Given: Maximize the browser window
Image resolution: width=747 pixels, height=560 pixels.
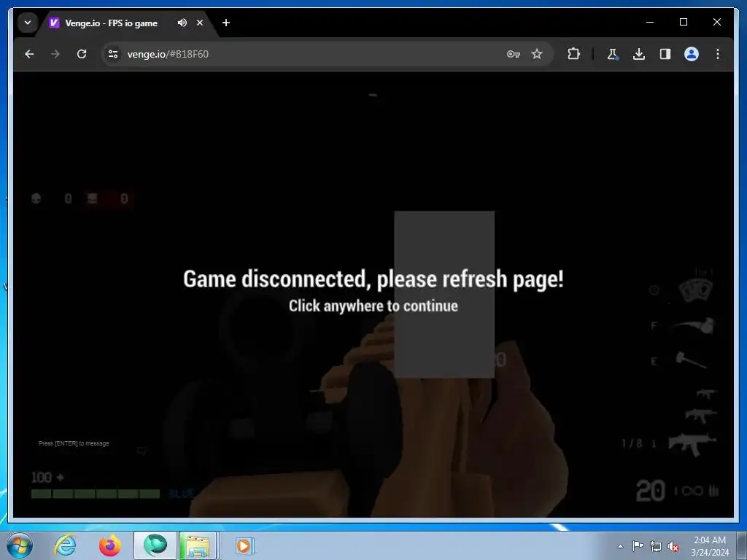Looking at the screenshot, I should (x=683, y=22).
